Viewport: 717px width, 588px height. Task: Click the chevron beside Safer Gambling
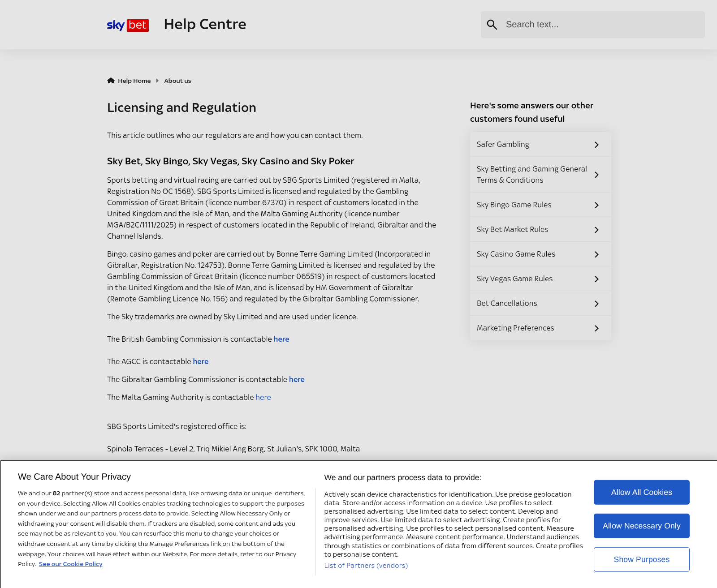click(596, 145)
